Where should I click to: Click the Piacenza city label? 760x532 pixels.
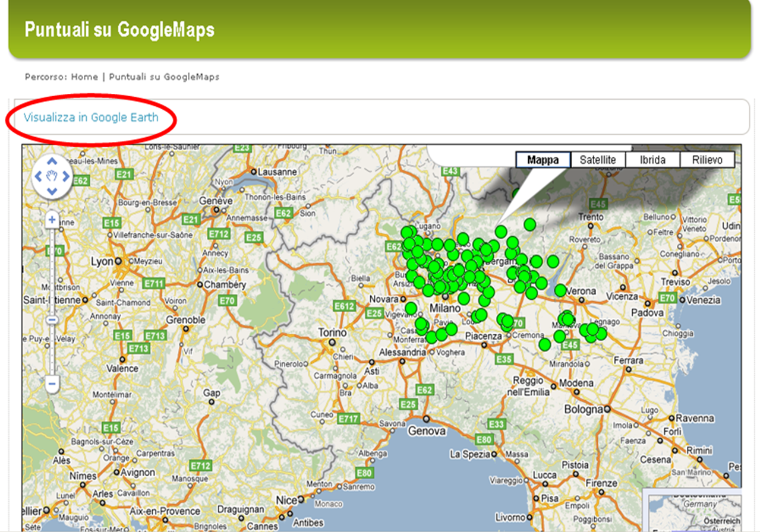point(484,336)
